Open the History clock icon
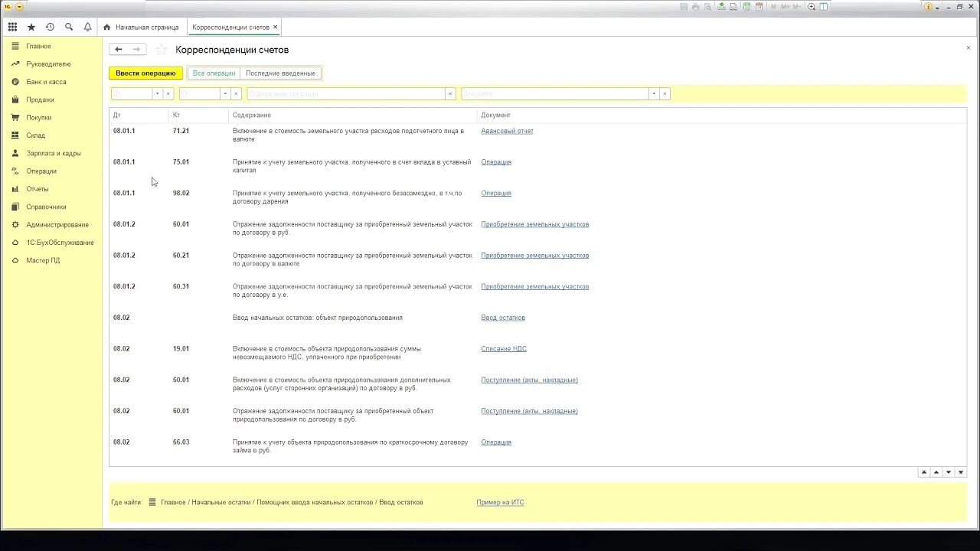Image resolution: width=980 pixels, height=551 pixels. 50,27
